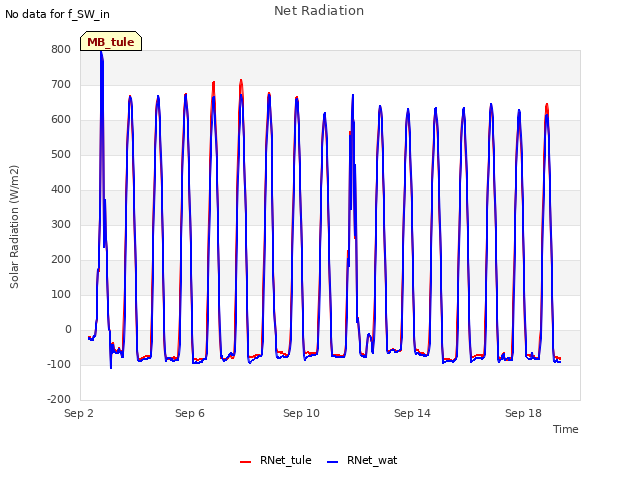640x480 pixels.
Task: Click the Sep 2 x-axis label
Action: pos(79,413)
